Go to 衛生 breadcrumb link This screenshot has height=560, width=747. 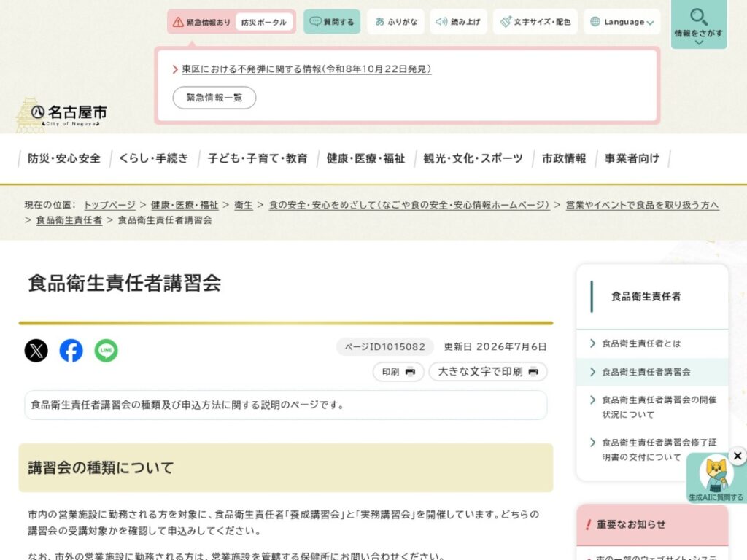[x=244, y=205]
